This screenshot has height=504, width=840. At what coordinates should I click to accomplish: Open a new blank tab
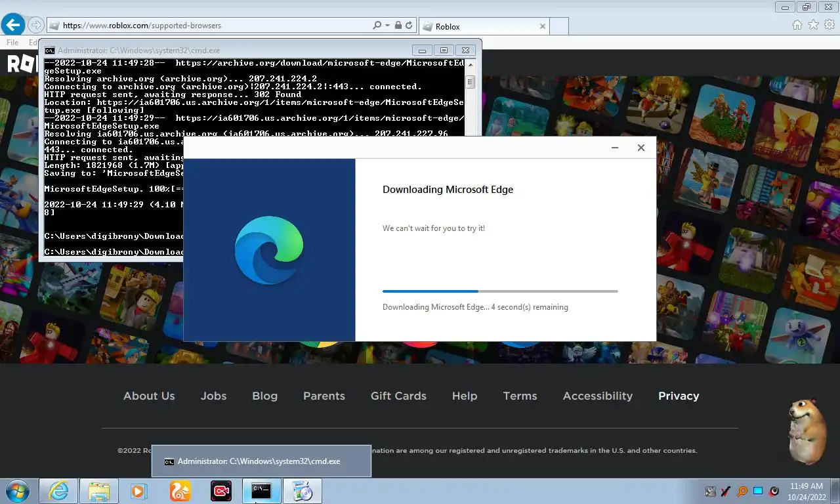click(x=558, y=26)
